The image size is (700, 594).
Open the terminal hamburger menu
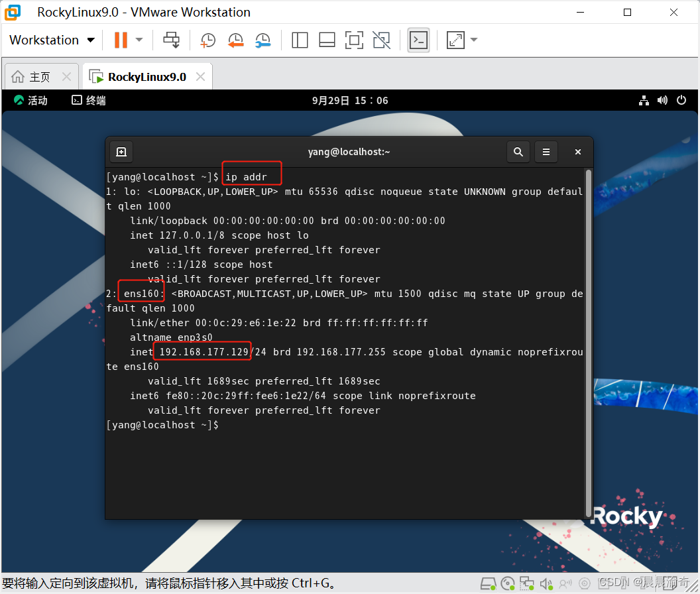pos(546,152)
